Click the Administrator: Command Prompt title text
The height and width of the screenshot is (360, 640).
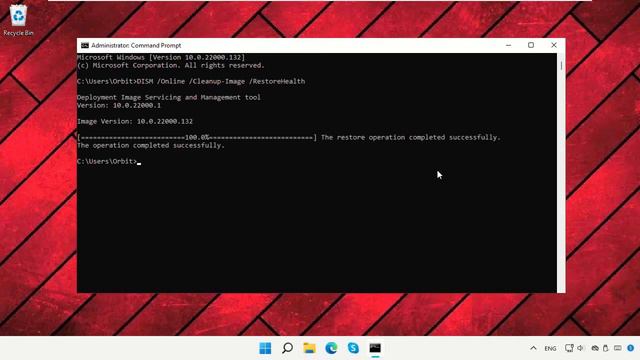click(x=136, y=45)
